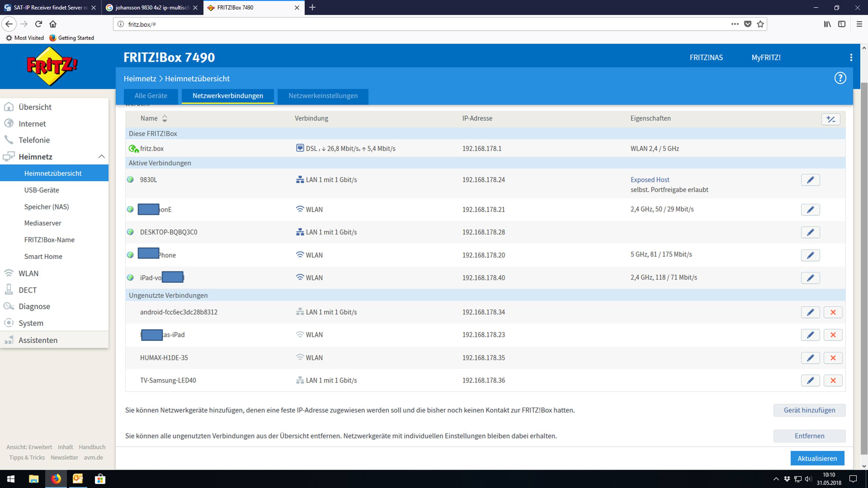Open the Firefox hamburger menu
868x488 pixels.
click(859, 24)
